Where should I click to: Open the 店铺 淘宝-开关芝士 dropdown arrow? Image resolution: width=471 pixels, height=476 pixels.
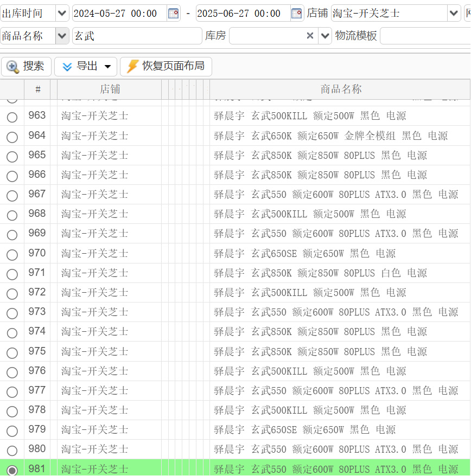[454, 14]
